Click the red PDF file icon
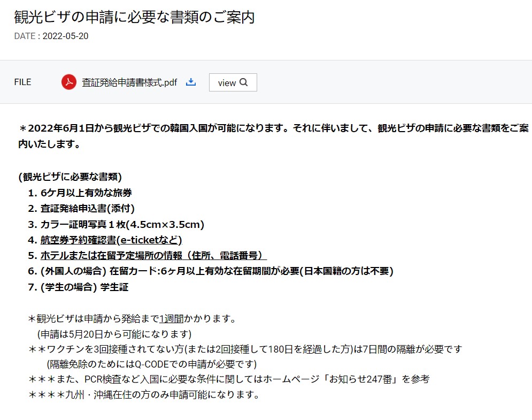 tap(69, 82)
